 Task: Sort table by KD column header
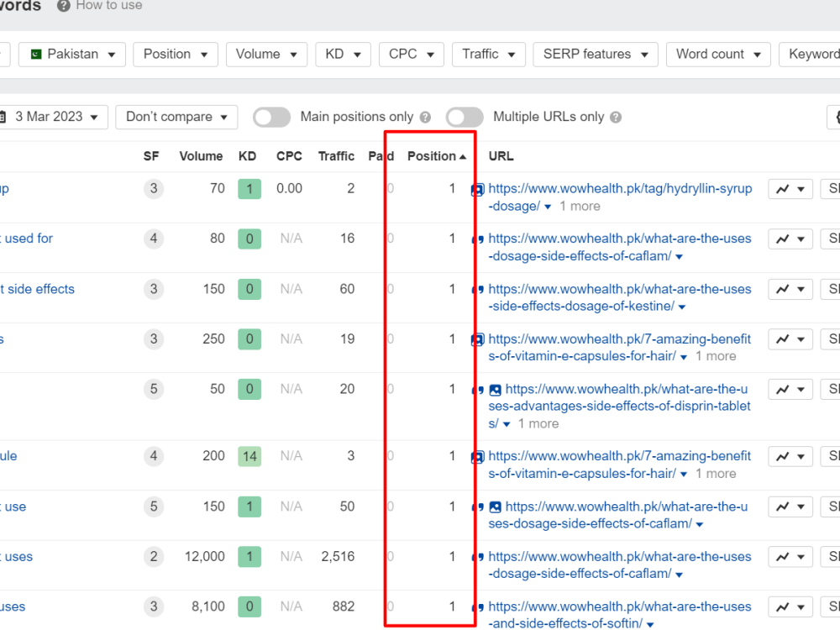pyautogui.click(x=247, y=156)
